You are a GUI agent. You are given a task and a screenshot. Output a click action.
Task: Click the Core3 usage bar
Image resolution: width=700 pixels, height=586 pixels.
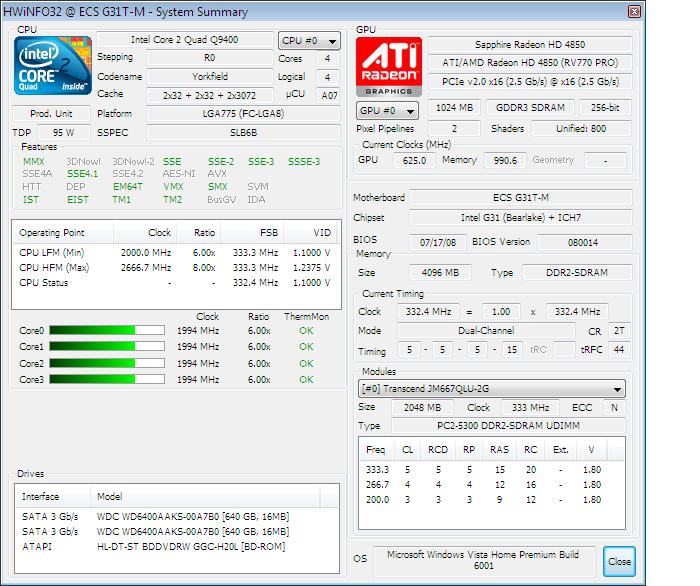click(107, 379)
